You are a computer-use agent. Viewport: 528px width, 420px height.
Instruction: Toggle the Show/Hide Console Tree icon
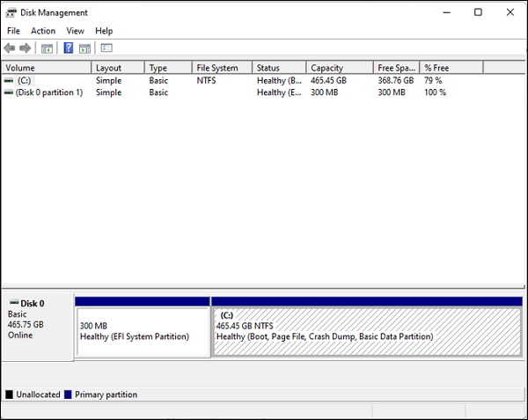pos(48,48)
